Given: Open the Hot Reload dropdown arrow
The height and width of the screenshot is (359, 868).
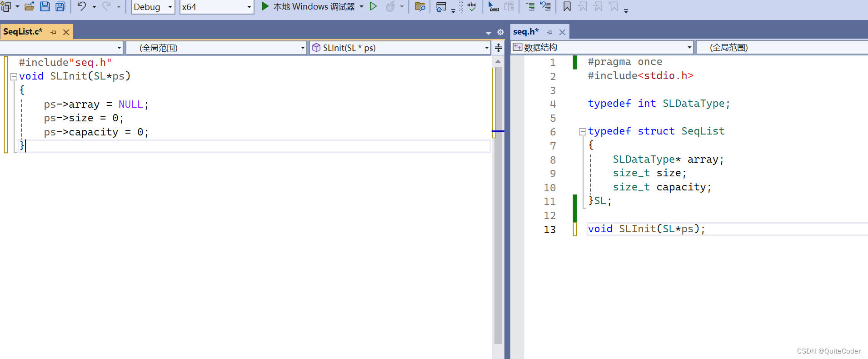Looking at the screenshot, I should pyautogui.click(x=402, y=7).
